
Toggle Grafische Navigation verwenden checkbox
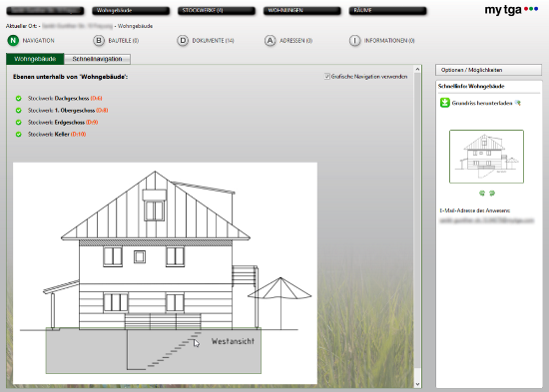point(327,76)
